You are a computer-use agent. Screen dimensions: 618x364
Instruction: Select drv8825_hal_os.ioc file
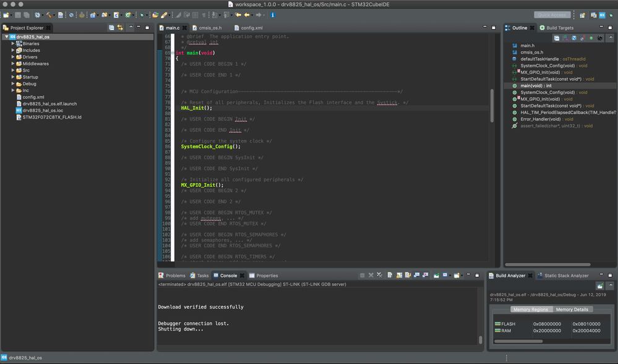tap(43, 110)
